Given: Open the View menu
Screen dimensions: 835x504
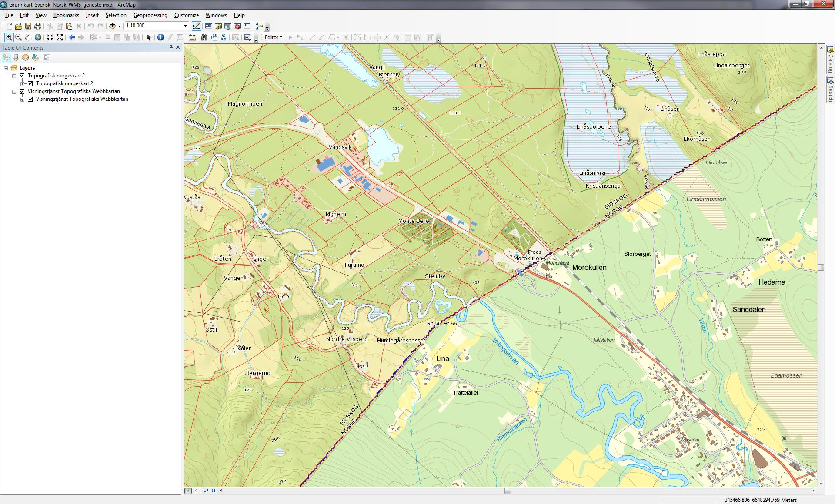Looking at the screenshot, I should (41, 15).
